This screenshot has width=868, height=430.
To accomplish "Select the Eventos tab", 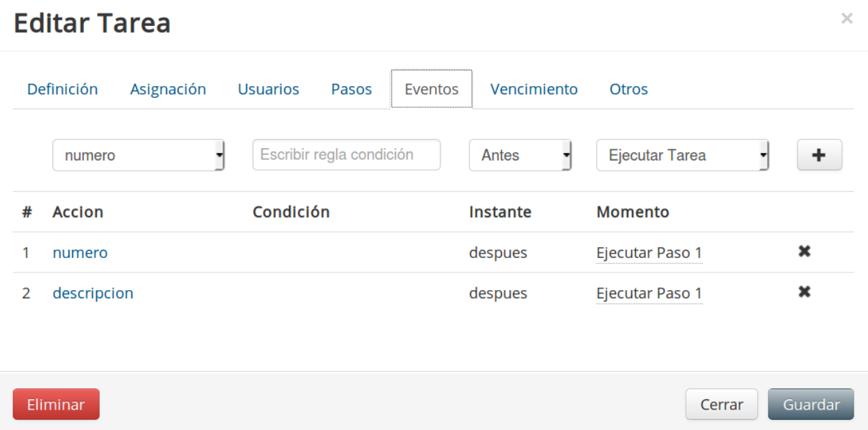I will [432, 89].
